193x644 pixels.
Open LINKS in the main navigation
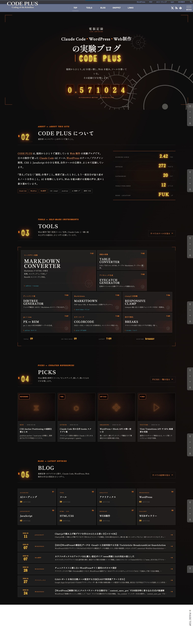131,8
